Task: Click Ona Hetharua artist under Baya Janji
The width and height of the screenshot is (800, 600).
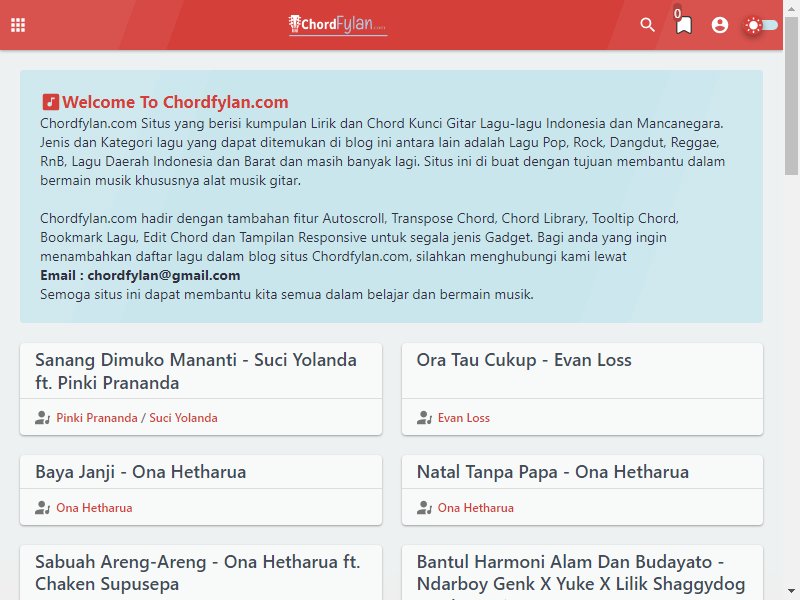Action: (94, 508)
